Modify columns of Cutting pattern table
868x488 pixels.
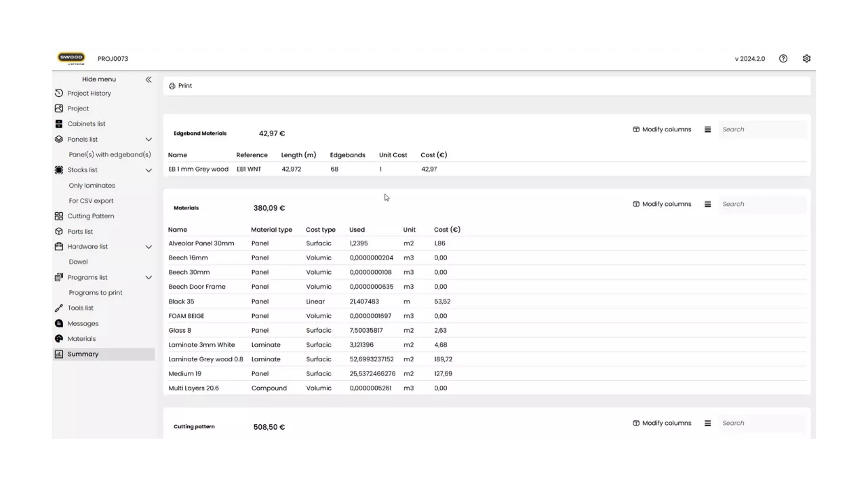(x=662, y=423)
